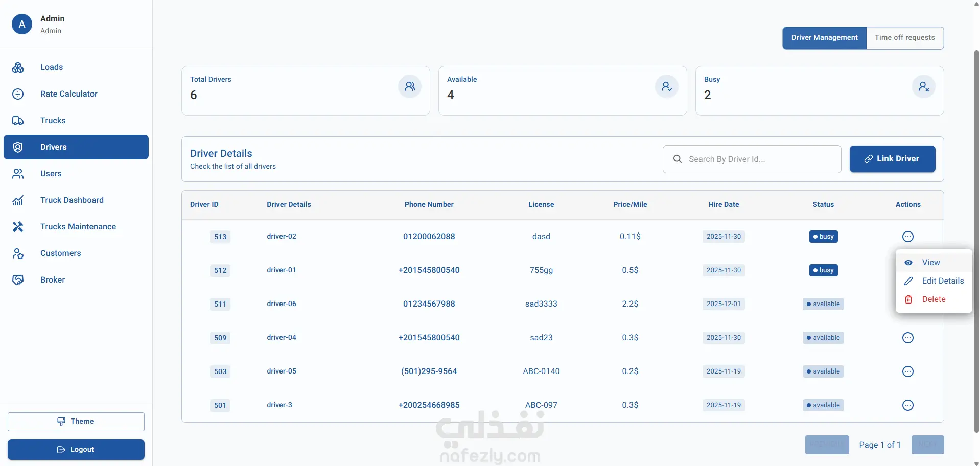Open actions menu for driver 503
980x466 pixels.
point(908,371)
